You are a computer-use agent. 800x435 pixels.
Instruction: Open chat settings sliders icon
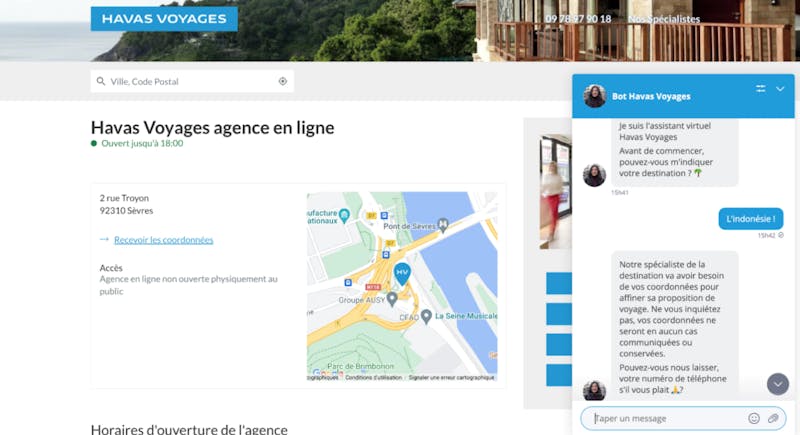click(760, 89)
